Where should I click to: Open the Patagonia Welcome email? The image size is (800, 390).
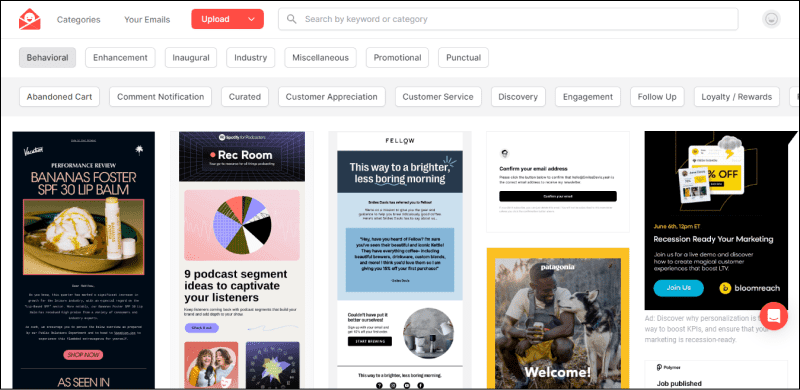[558, 318]
